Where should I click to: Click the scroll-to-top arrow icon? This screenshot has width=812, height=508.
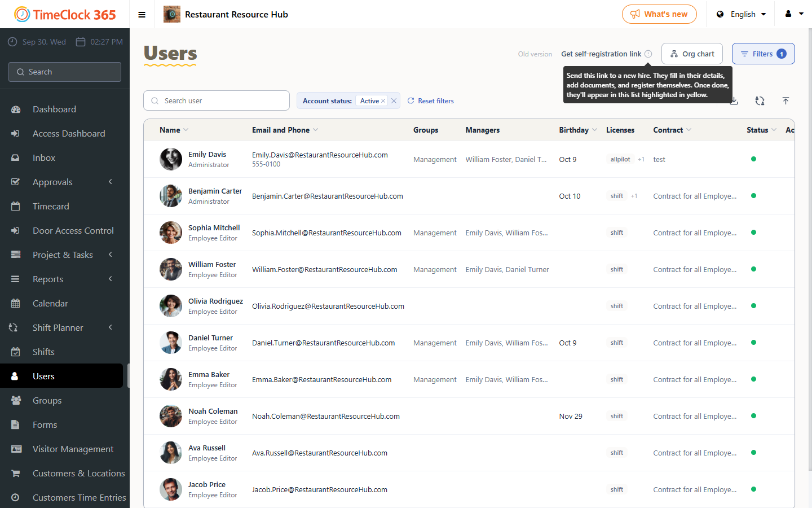click(x=785, y=101)
